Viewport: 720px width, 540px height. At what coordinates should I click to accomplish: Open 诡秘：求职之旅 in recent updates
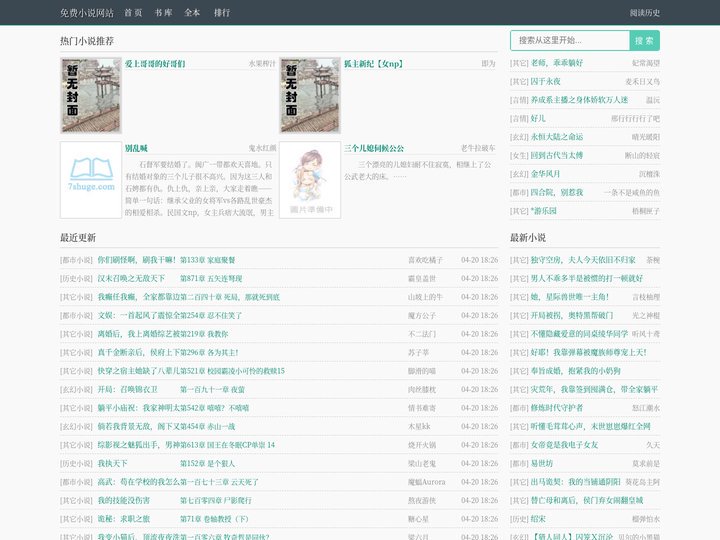(124, 519)
